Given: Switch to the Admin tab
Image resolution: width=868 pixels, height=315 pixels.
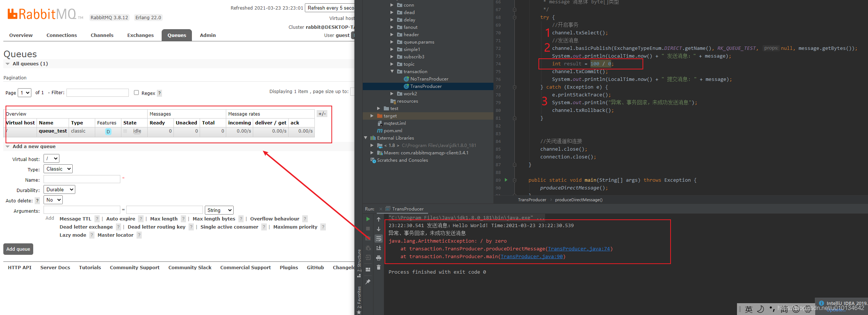Looking at the screenshot, I should (208, 35).
